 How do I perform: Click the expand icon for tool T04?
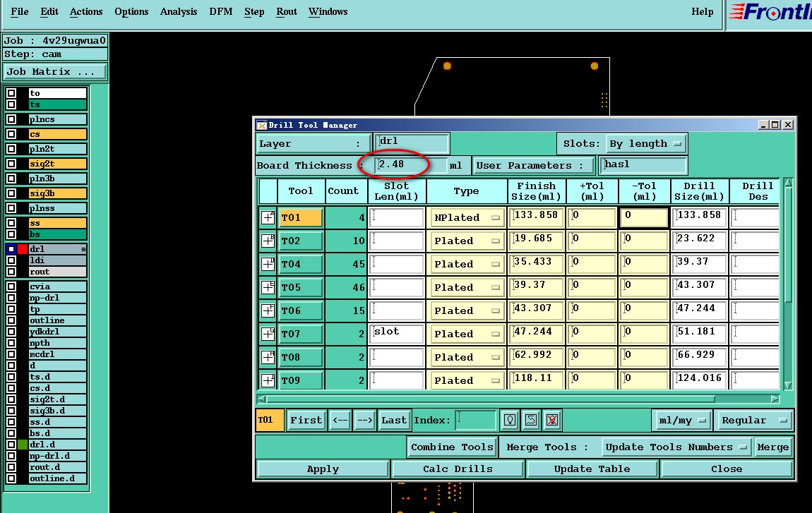click(x=268, y=264)
